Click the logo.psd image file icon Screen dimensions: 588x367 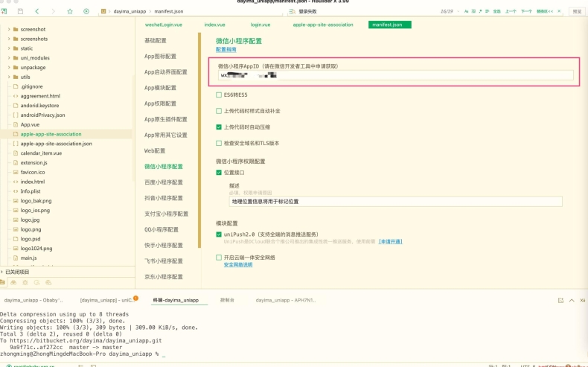tap(15, 239)
